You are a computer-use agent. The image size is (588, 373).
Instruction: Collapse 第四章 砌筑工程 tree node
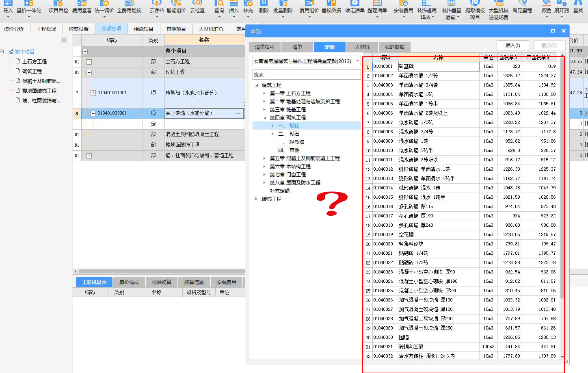coord(264,118)
